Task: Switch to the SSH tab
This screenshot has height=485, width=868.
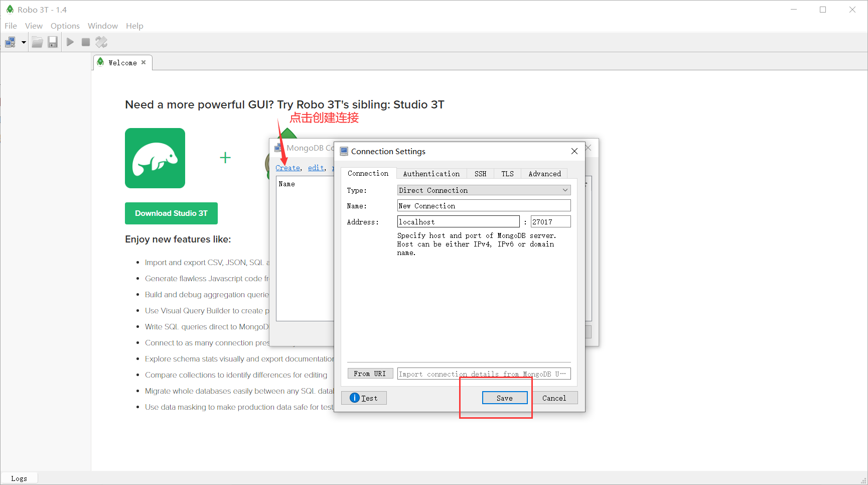Action: [x=480, y=174]
